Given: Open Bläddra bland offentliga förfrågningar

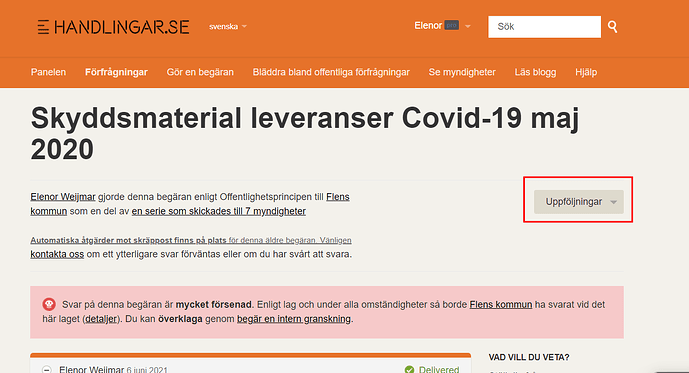Looking at the screenshot, I should pos(331,72).
